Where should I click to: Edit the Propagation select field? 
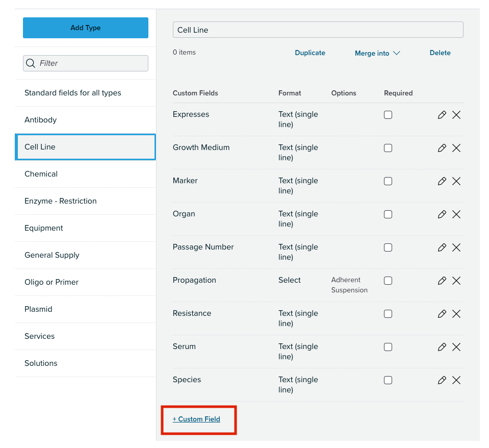(x=442, y=281)
